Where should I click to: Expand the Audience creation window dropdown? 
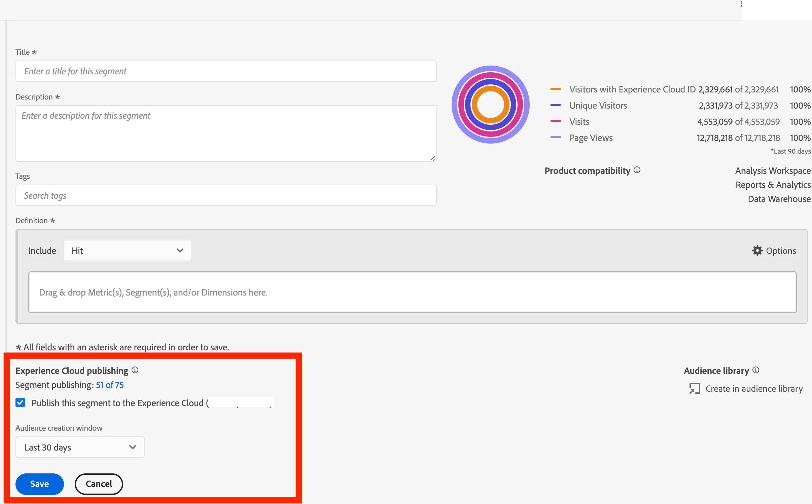80,447
